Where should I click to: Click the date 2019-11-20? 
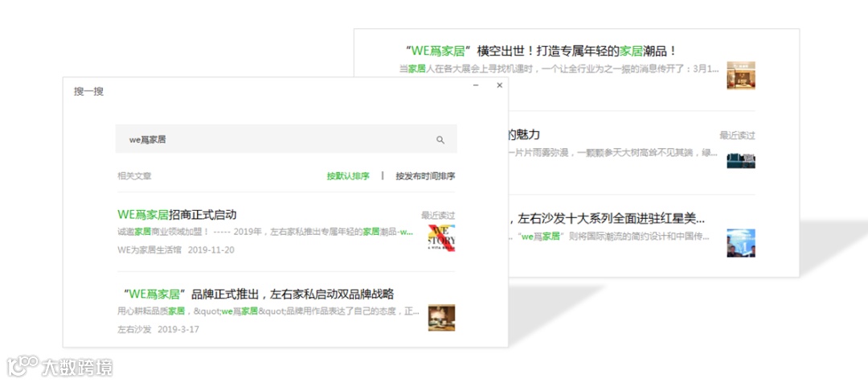click(211, 250)
